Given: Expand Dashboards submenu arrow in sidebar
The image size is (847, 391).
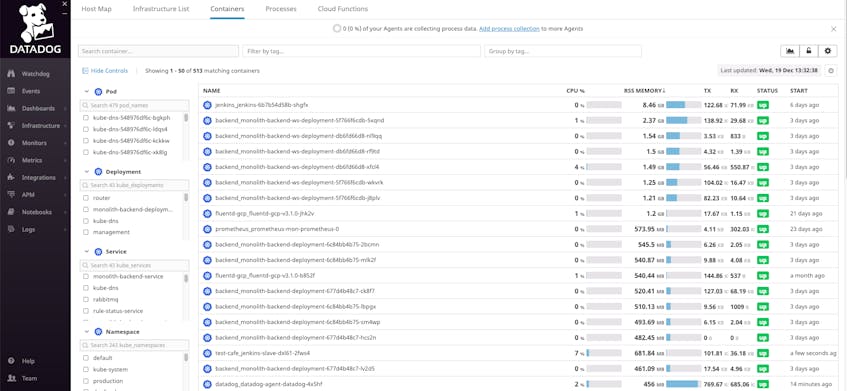Looking at the screenshot, I should point(65,109).
